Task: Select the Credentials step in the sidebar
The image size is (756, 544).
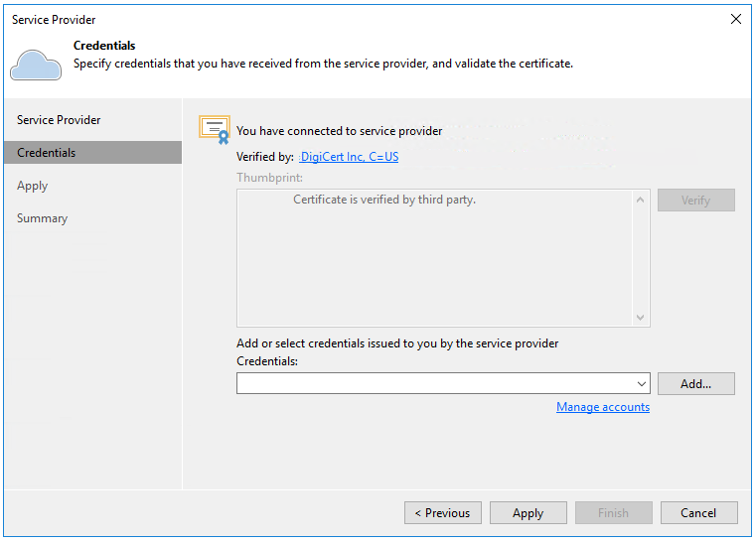Action: (x=47, y=153)
